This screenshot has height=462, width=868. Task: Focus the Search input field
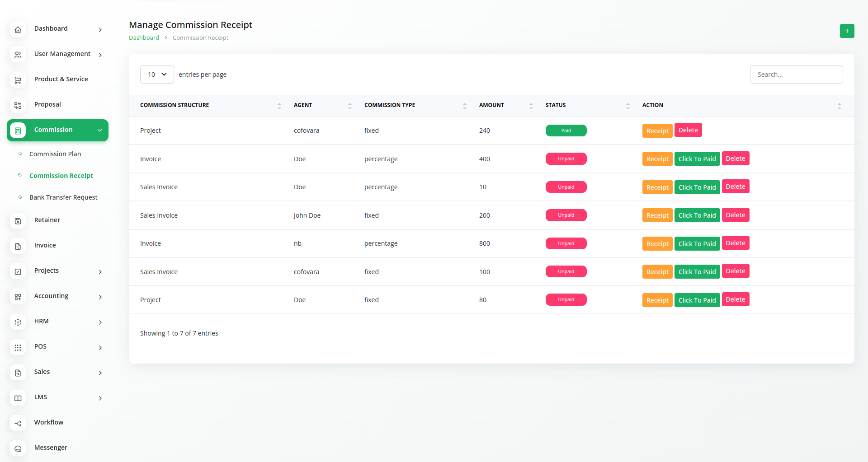pos(796,75)
